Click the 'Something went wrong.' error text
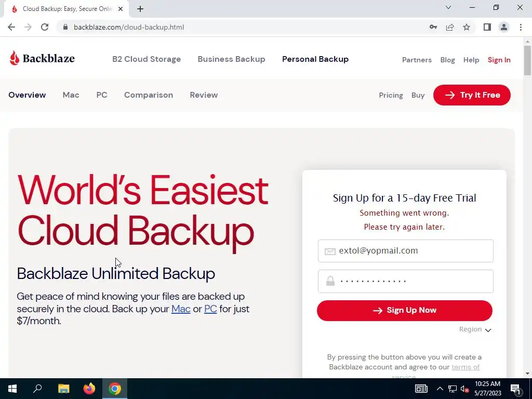 click(404, 213)
